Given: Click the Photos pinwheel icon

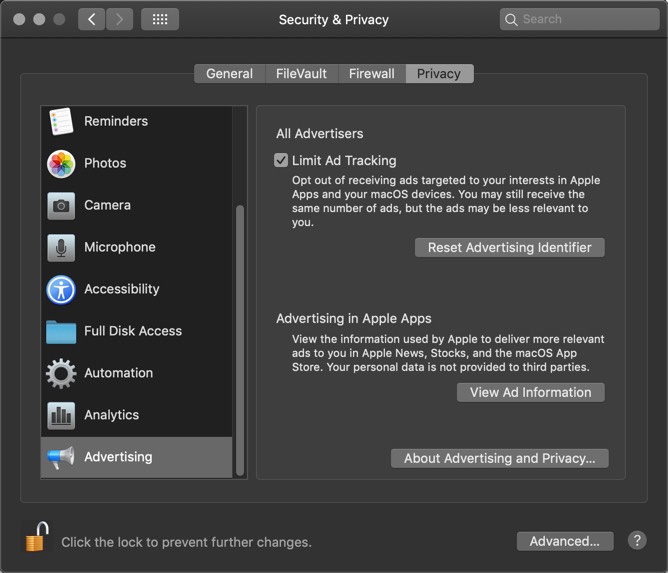Looking at the screenshot, I should [61, 164].
